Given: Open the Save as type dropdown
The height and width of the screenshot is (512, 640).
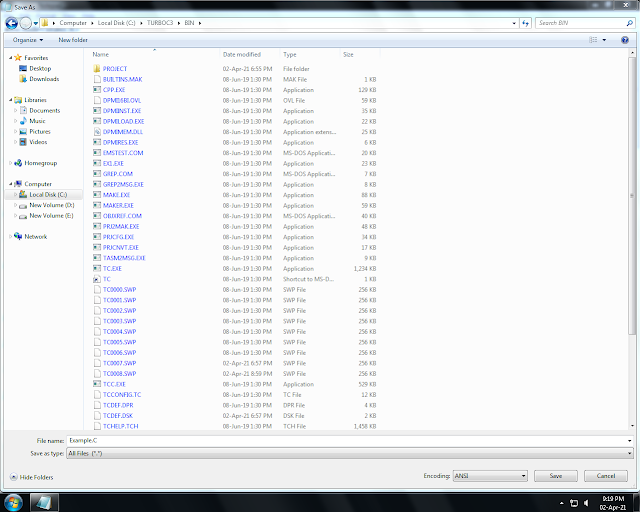Looking at the screenshot, I should tap(350, 454).
